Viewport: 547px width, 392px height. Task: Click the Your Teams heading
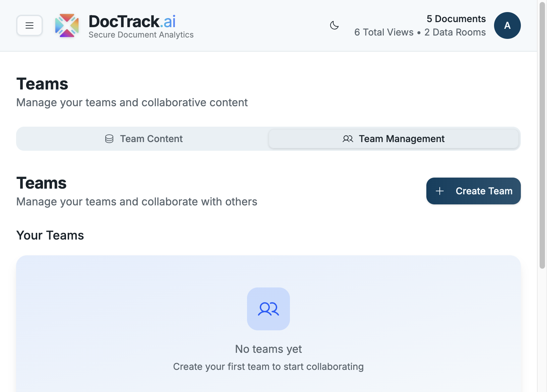50,235
